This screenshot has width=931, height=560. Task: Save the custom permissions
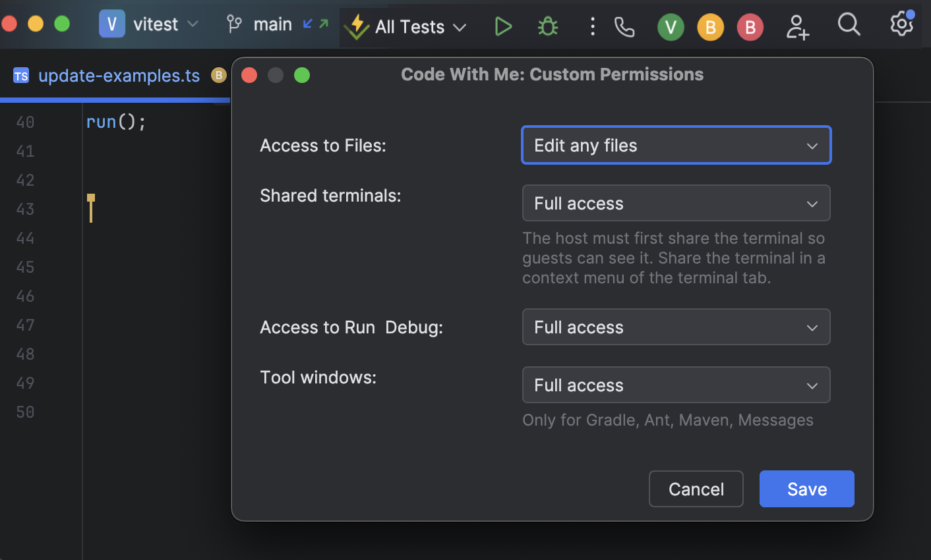pos(806,489)
